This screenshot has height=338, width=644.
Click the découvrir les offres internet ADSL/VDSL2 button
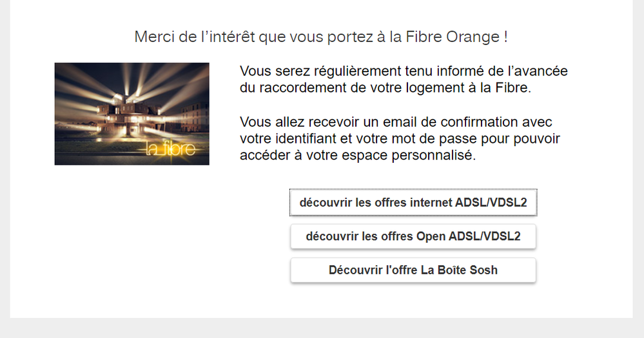click(x=413, y=202)
